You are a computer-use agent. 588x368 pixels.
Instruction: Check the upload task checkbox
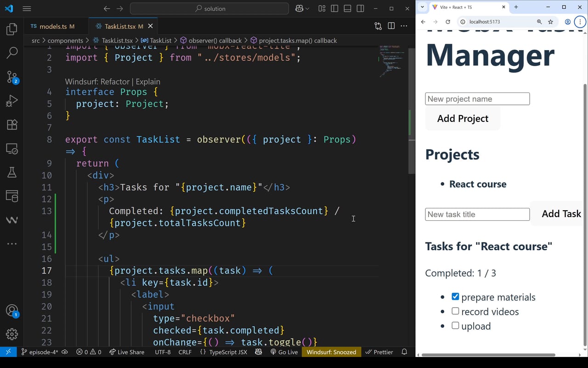pos(455,325)
